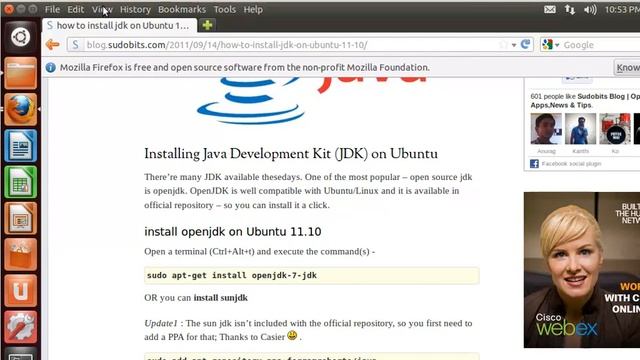Click the 'Installing Java Development Kit (JDK) on Ubuntu' title
The image size is (640, 360).
(x=291, y=154)
